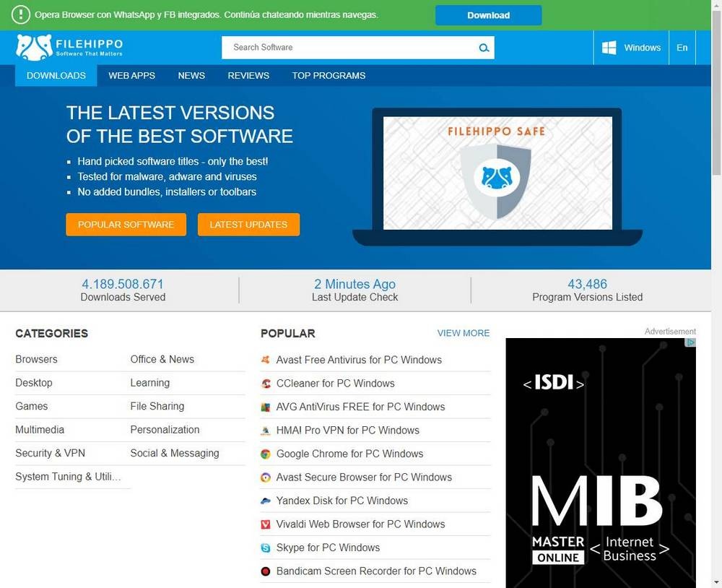The height and width of the screenshot is (588, 722).
Task: Click the Skype icon
Action: coord(266,548)
